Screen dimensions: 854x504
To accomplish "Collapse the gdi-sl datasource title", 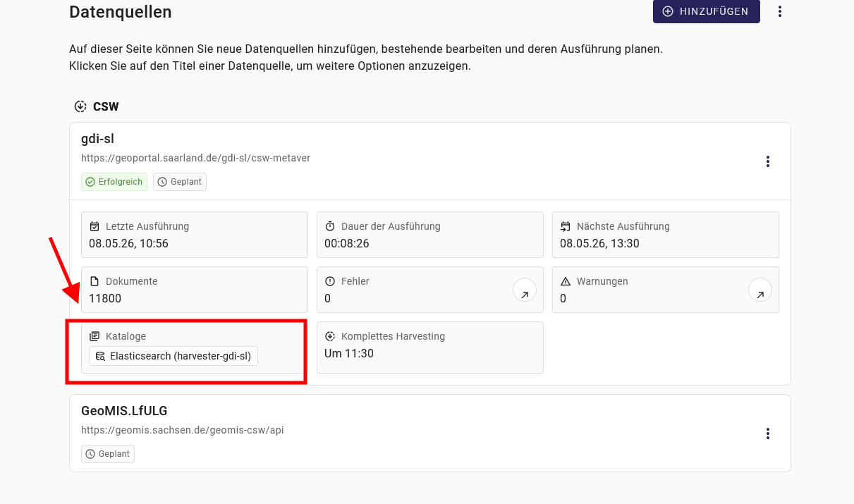I will (x=97, y=139).
